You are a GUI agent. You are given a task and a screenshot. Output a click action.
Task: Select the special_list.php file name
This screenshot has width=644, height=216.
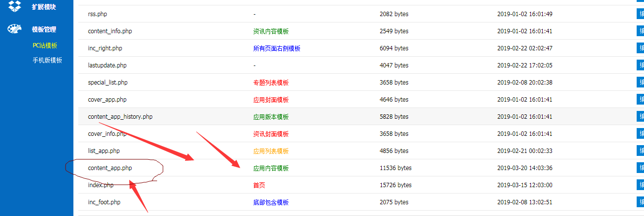click(x=108, y=83)
